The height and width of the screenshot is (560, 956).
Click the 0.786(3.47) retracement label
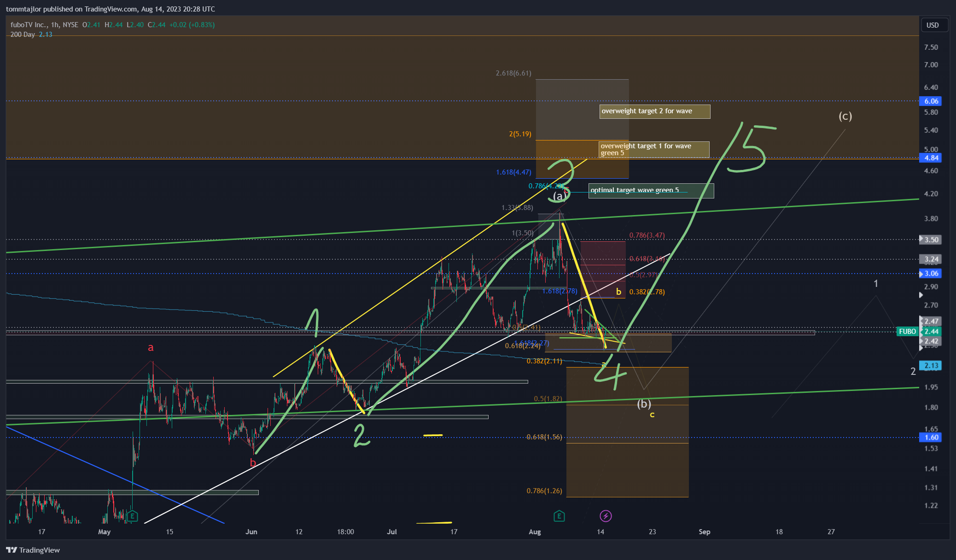pyautogui.click(x=647, y=235)
